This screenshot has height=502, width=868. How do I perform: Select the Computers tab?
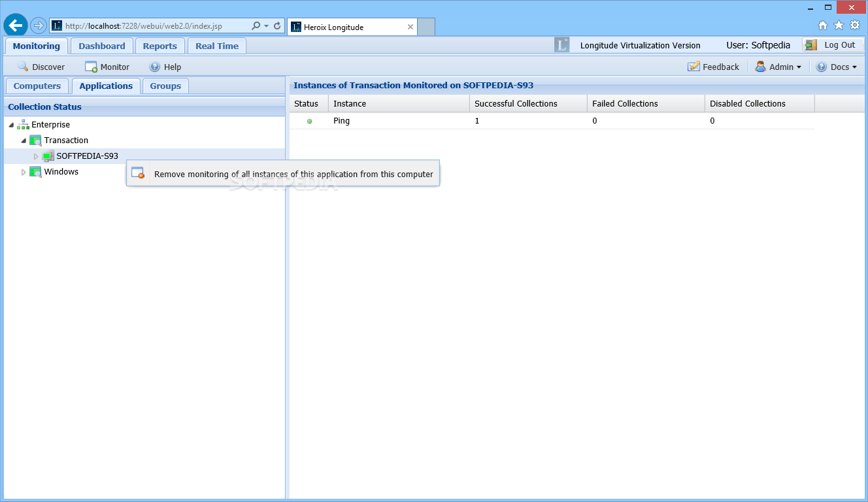click(x=37, y=86)
